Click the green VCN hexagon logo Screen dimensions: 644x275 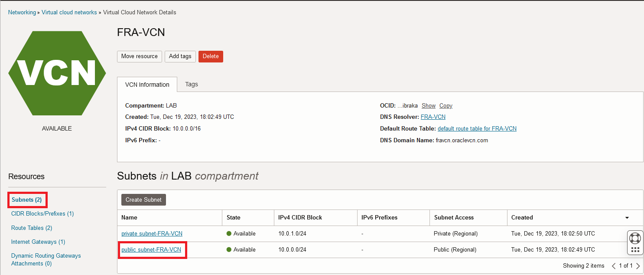click(x=57, y=73)
